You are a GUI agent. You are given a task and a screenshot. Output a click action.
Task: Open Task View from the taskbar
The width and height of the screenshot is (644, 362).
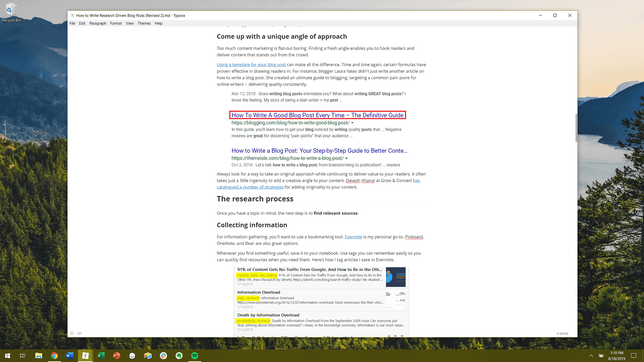pyautogui.click(x=23, y=356)
